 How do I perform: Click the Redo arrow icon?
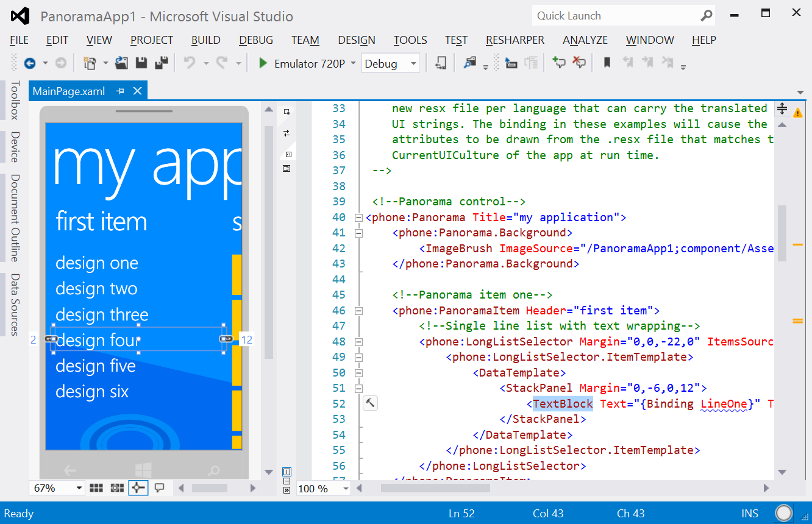223,63
